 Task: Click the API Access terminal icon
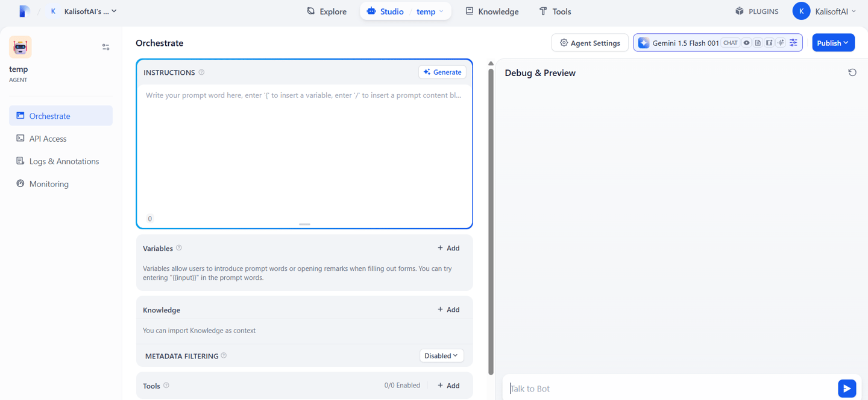[20, 138]
